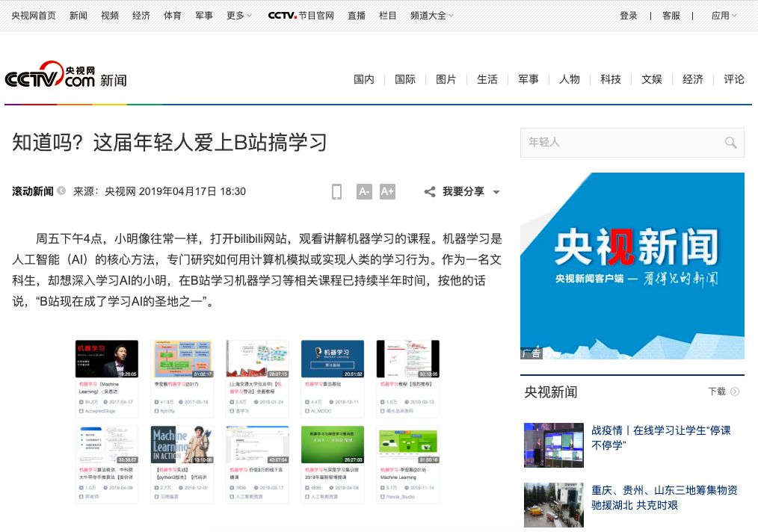Increase article font size with A+ icon
Viewport: 758px width, 532px height.
(x=387, y=191)
